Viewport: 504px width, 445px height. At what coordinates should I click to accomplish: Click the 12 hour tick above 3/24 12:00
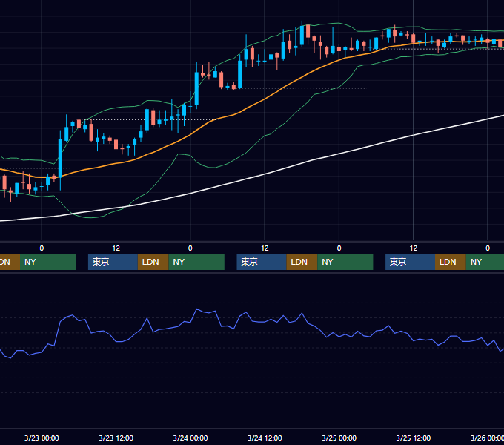[265, 248]
